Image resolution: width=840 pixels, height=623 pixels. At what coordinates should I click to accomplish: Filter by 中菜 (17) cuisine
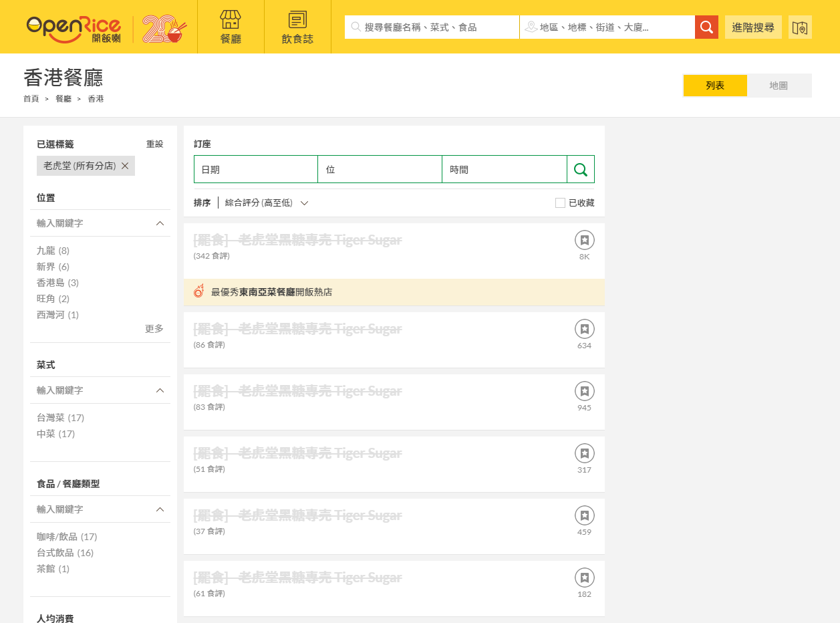tap(55, 434)
